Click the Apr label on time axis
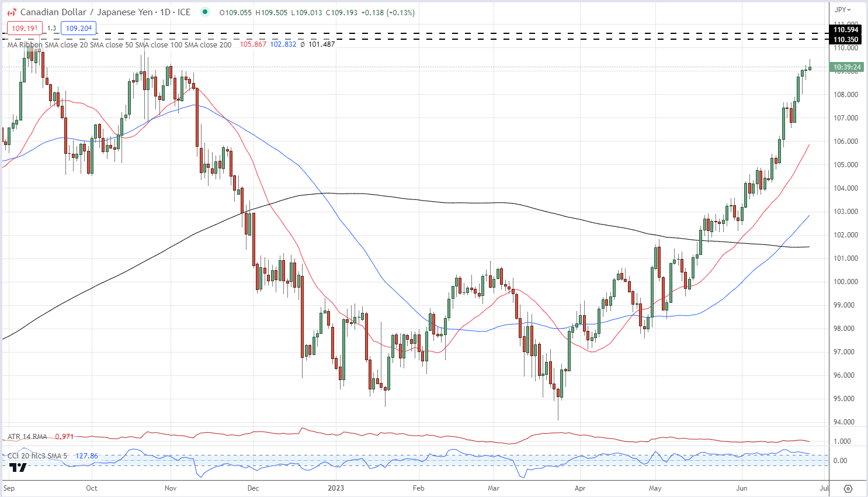 click(x=580, y=488)
